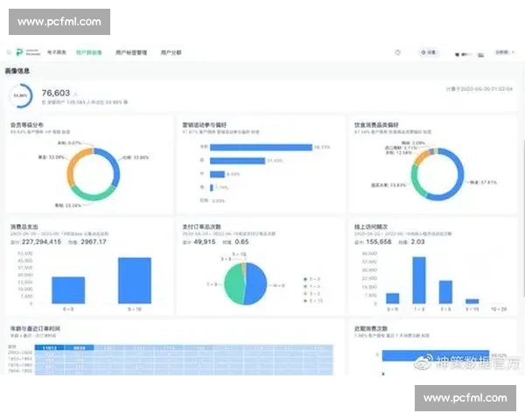Click the 近期消费次数 card title
Screen dimensions: 525x420
[x=371, y=329]
